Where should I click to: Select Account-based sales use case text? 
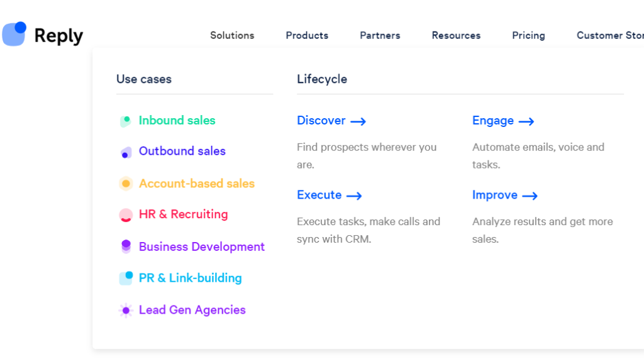coord(197,184)
